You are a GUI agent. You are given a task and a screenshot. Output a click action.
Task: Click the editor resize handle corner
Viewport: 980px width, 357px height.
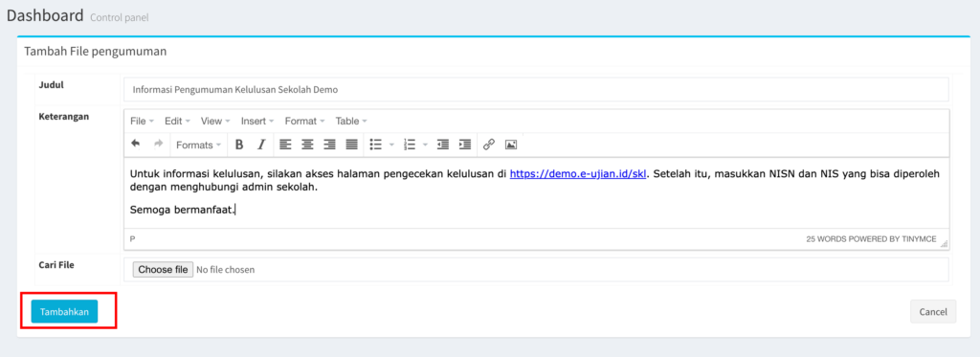[x=944, y=244]
